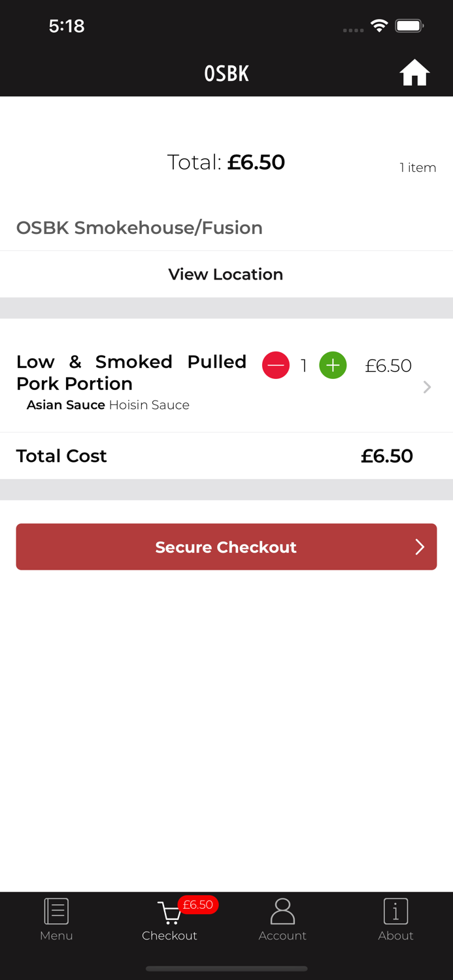Image resolution: width=453 pixels, height=980 pixels.
Task: Tap the Secure Checkout arrow chevron
Action: [x=420, y=547]
